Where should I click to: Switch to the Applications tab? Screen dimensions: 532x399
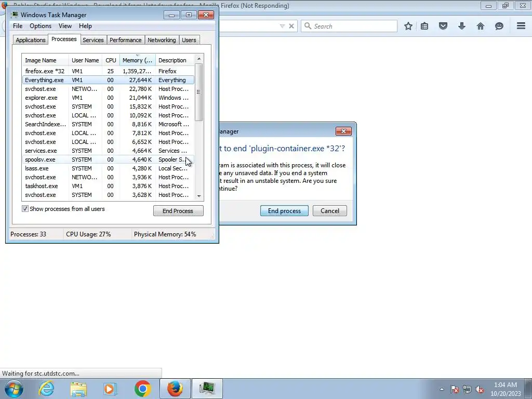(31, 40)
